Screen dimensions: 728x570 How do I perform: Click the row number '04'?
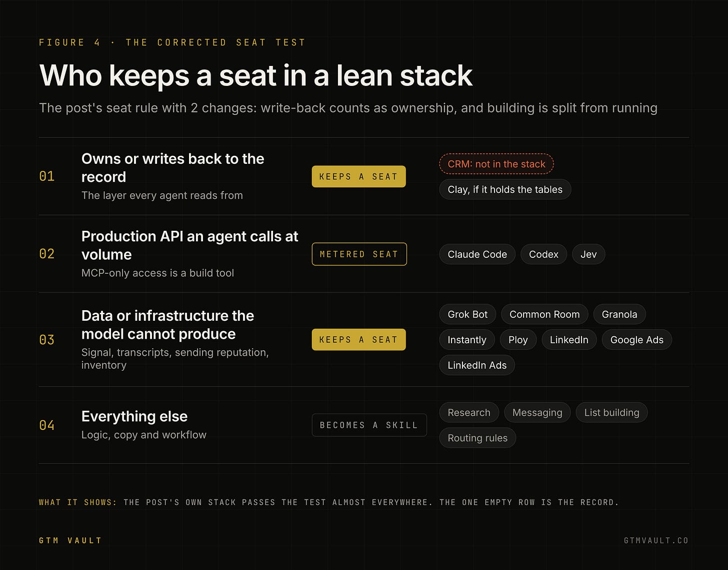[x=47, y=425]
